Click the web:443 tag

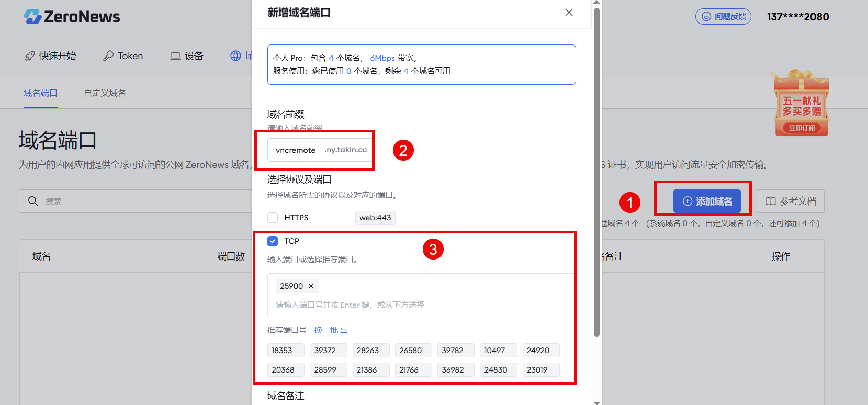[x=375, y=218]
